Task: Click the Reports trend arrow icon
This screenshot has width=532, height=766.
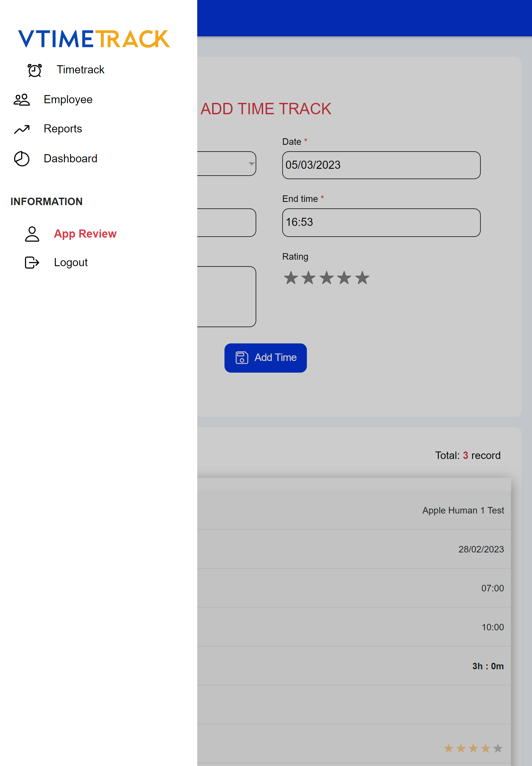Action: 22,129
